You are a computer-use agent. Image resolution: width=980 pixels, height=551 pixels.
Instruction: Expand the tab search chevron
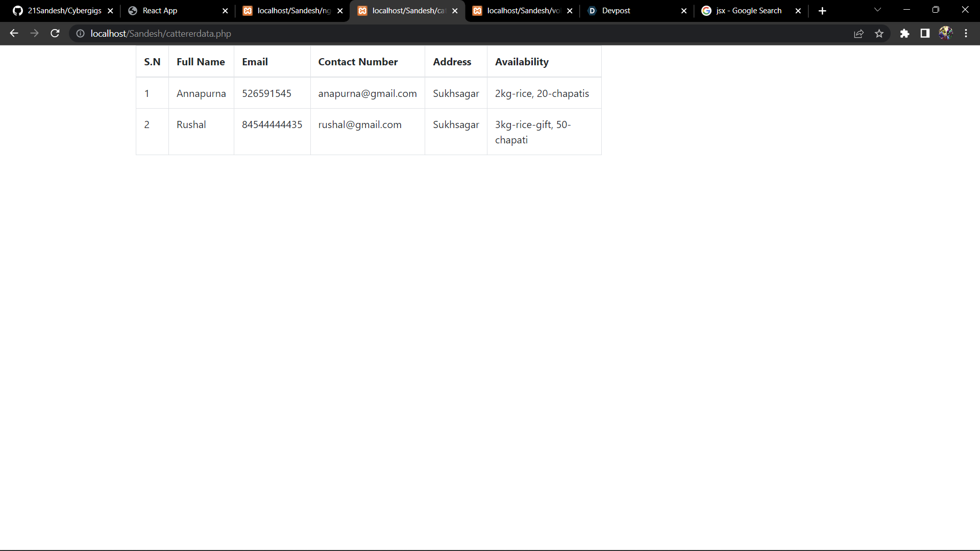(877, 10)
